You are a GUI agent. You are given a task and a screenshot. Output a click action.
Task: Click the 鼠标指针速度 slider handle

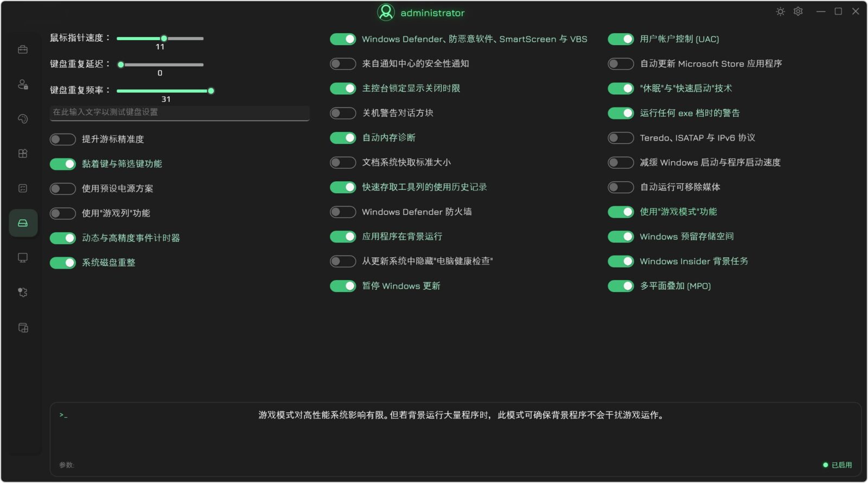click(x=164, y=39)
